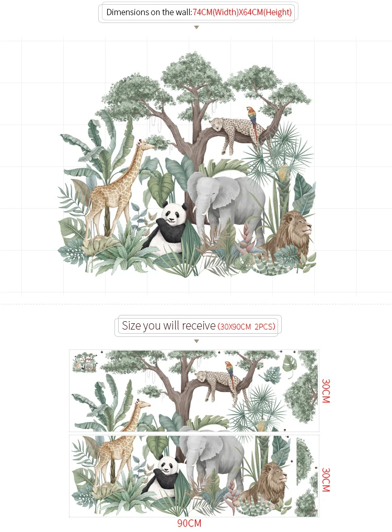
Task: Click the arrow below 'Size you will receive'
Action: [197, 341]
